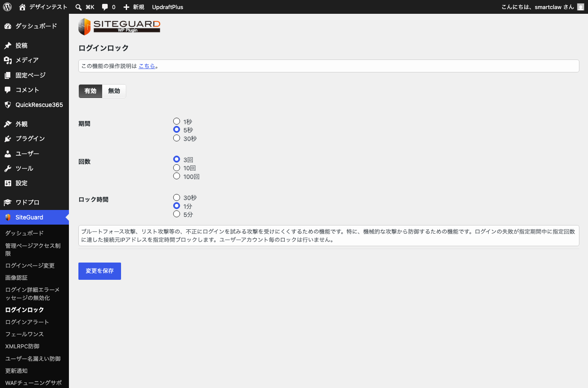The height and width of the screenshot is (388, 588).
Task: Click the plus icon next to 新規
Action: point(126,7)
